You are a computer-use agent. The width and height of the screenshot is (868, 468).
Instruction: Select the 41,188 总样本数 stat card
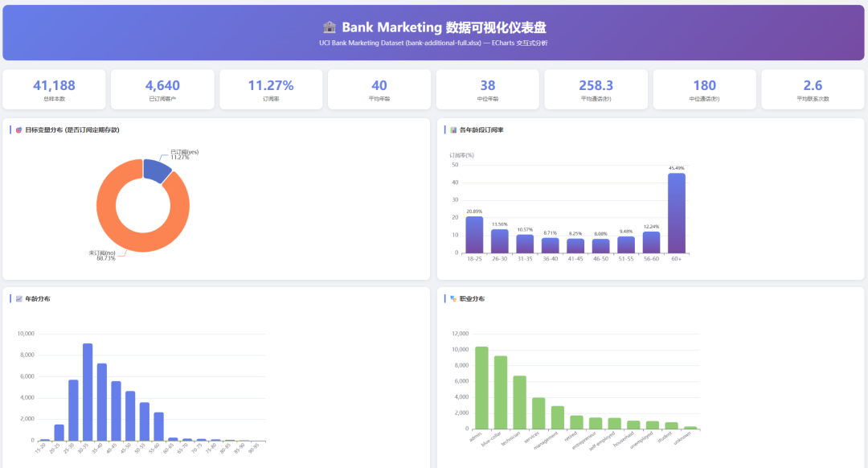pos(55,89)
